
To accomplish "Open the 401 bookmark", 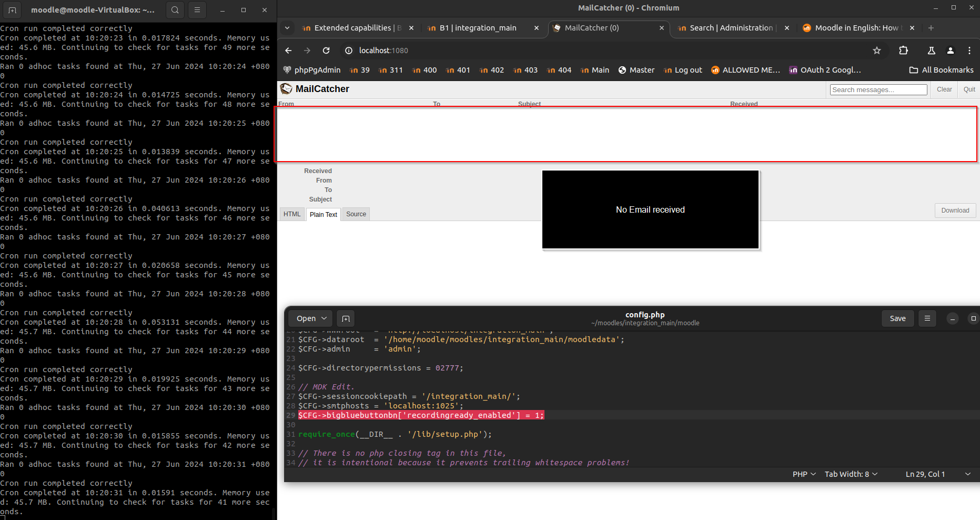I will [458, 70].
